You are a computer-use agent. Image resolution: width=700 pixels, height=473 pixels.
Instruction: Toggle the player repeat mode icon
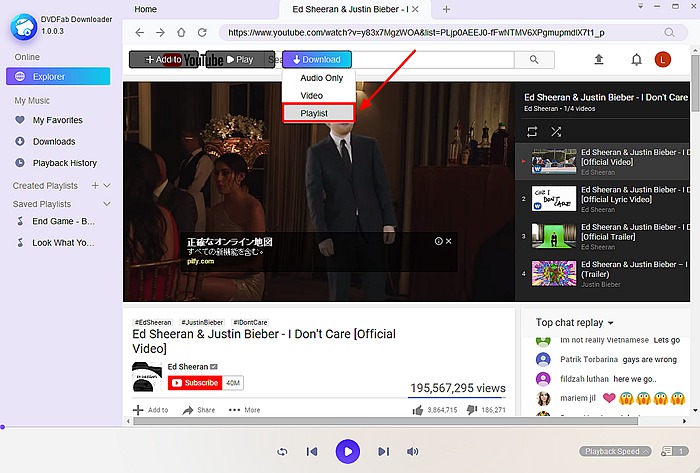[282, 452]
